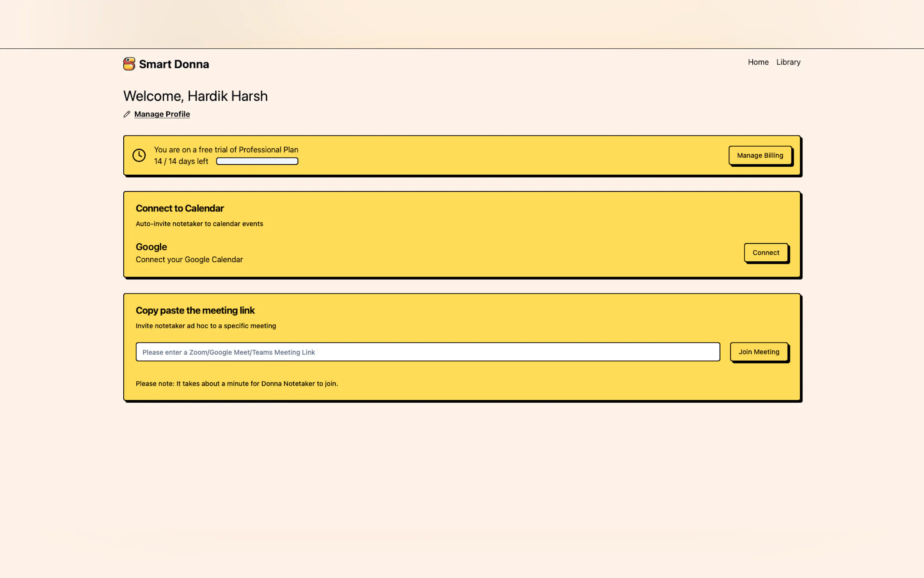This screenshot has height=578, width=924.
Task: Connect Google Calendar with the Connect button
Action: click(765, 253)
